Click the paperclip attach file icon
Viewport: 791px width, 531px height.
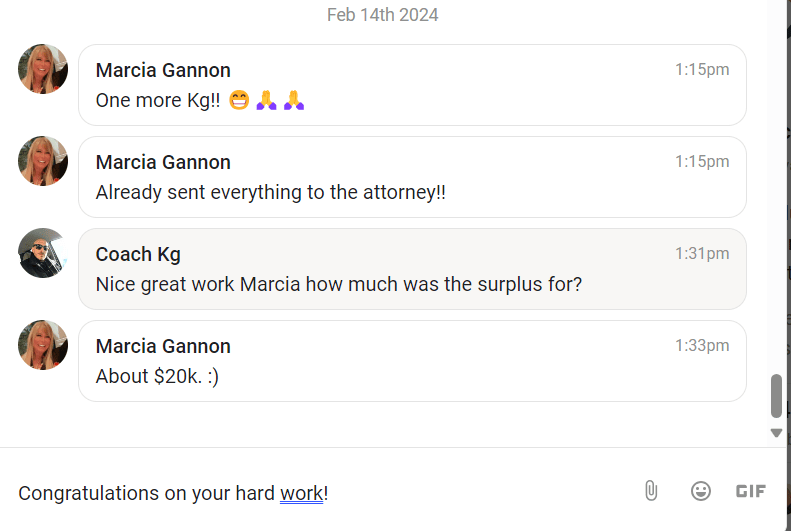[x=650, y=491]
